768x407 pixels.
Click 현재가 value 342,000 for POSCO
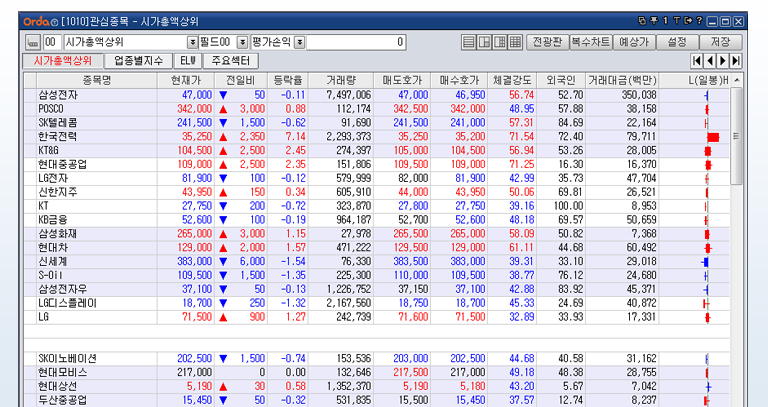pos(194,109)
